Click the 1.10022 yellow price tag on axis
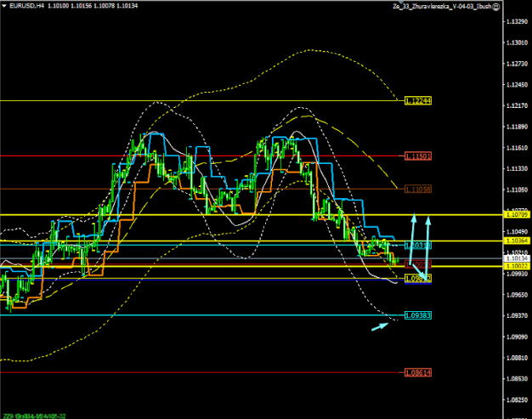 (x=516, y=266)
